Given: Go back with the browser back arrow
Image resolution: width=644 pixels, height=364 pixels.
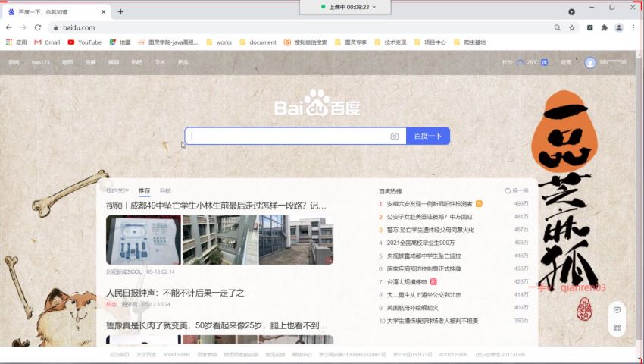Looking at the screenshot, I should tap(9, 27).
